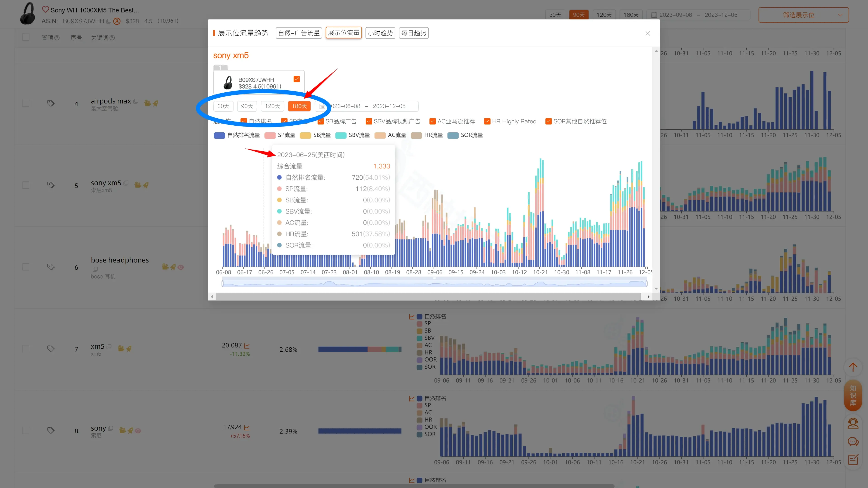Toggle the select-all checkbox in table header
The image size is (868, 488).
point(26,37)
